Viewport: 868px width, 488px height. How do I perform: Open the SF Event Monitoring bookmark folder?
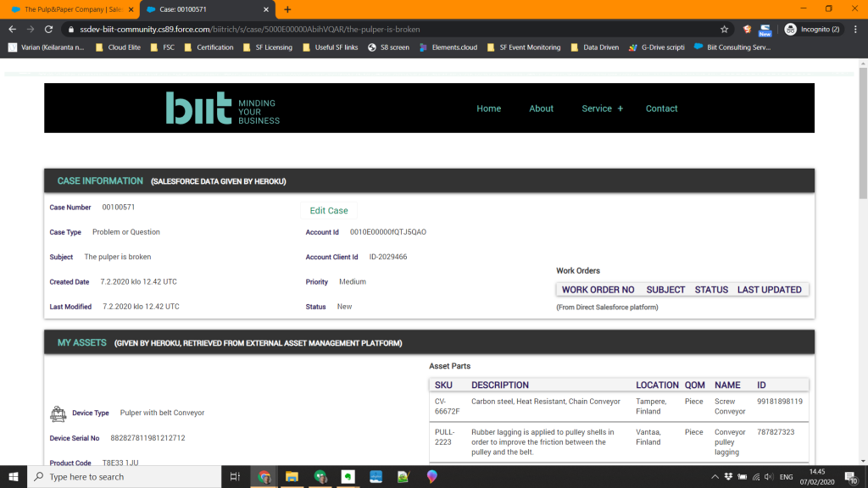[x=524, y=47]
